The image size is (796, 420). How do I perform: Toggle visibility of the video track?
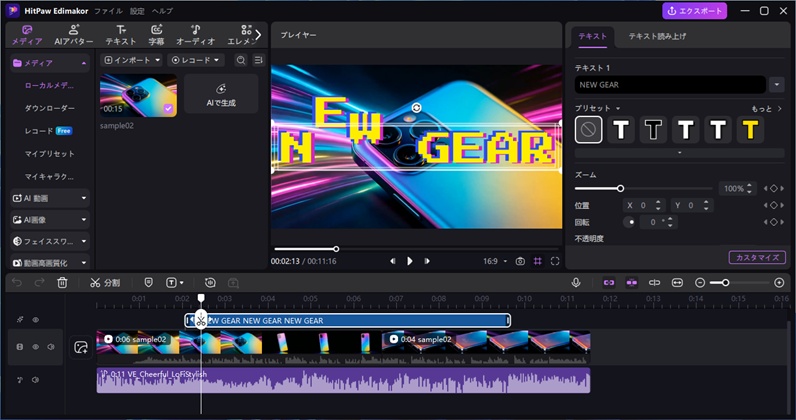point(36,347)
